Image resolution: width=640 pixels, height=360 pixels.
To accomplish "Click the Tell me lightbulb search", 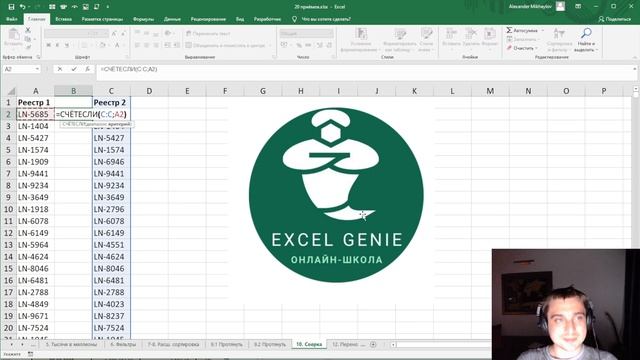I will (294, 19).
